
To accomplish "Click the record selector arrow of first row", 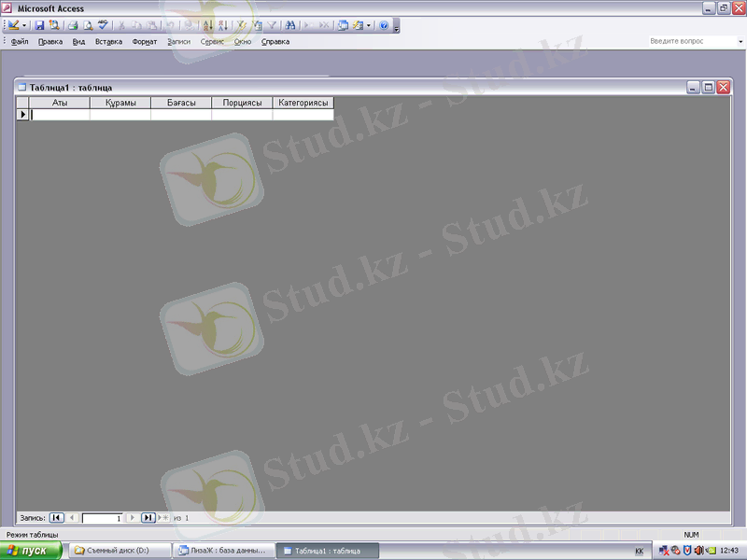I will click(22, 114).
